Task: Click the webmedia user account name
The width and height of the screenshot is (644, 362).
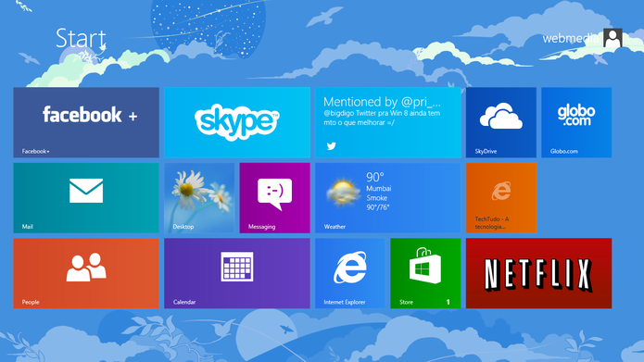Action: pyautogui.click(x=572, y=39)
